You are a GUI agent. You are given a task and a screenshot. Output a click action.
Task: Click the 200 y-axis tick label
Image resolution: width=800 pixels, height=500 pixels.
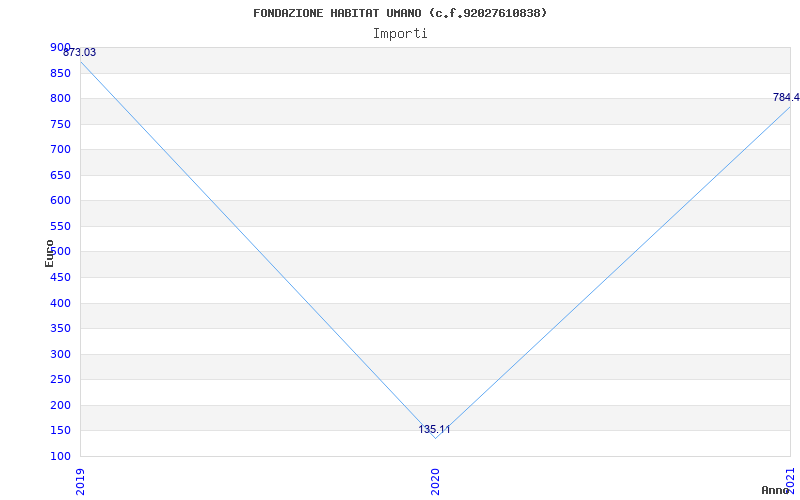[x=60, y=406]
